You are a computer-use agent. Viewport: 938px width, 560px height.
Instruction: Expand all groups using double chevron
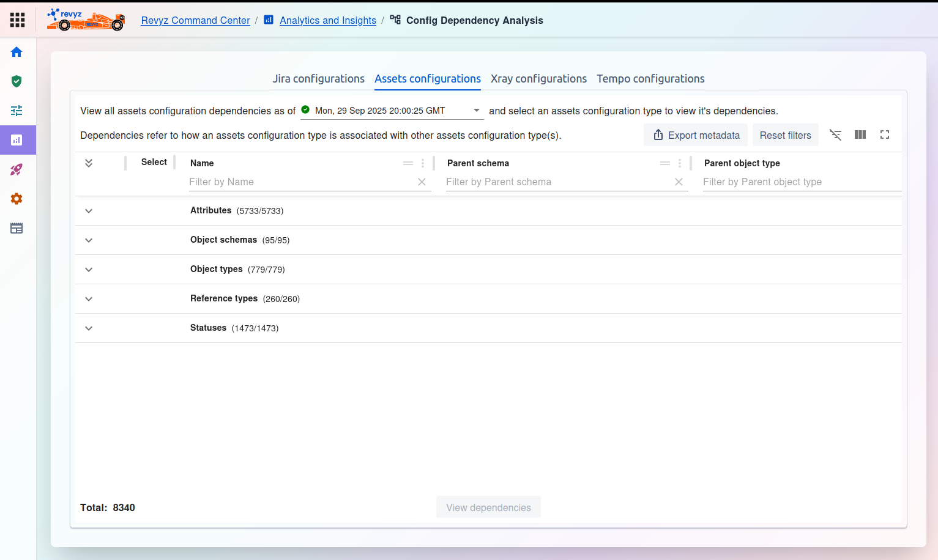point(89,163)
